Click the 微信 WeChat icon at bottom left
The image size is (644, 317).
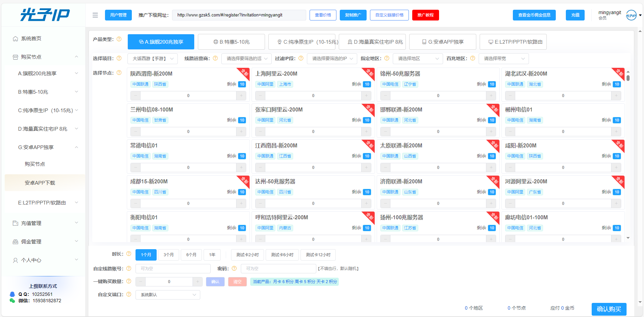click(12, 301)
